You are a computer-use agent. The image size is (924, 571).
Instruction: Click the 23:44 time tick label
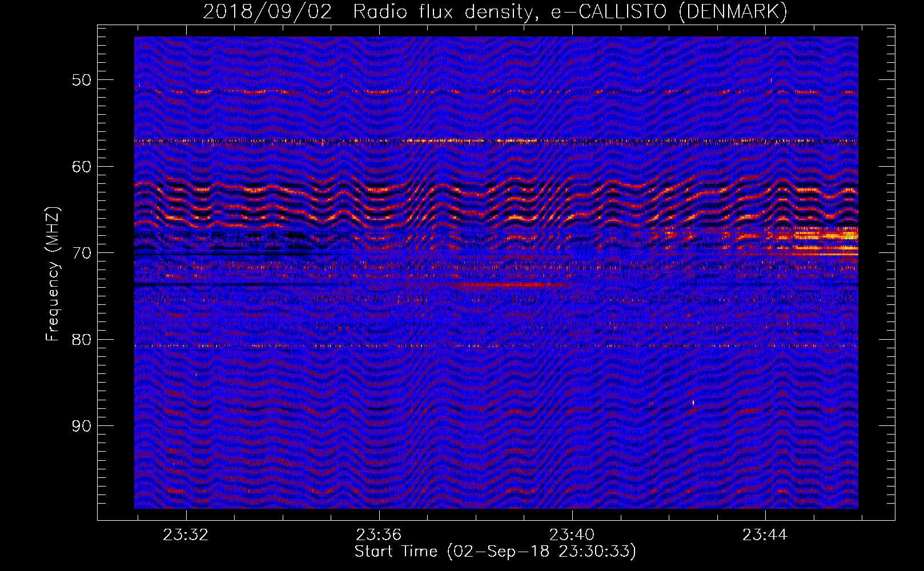click(x=765, y=535)
